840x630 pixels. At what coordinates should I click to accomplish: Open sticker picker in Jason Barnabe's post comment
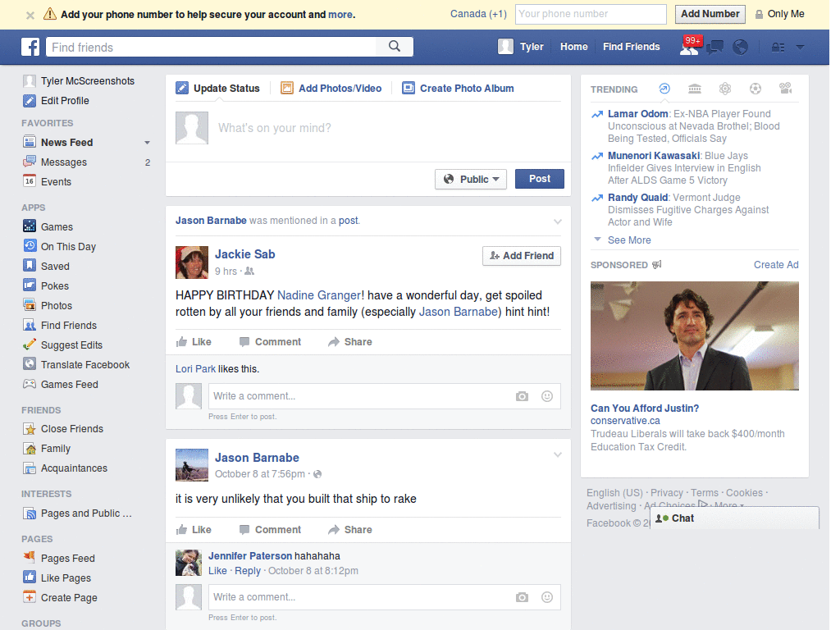click(547, 597)
